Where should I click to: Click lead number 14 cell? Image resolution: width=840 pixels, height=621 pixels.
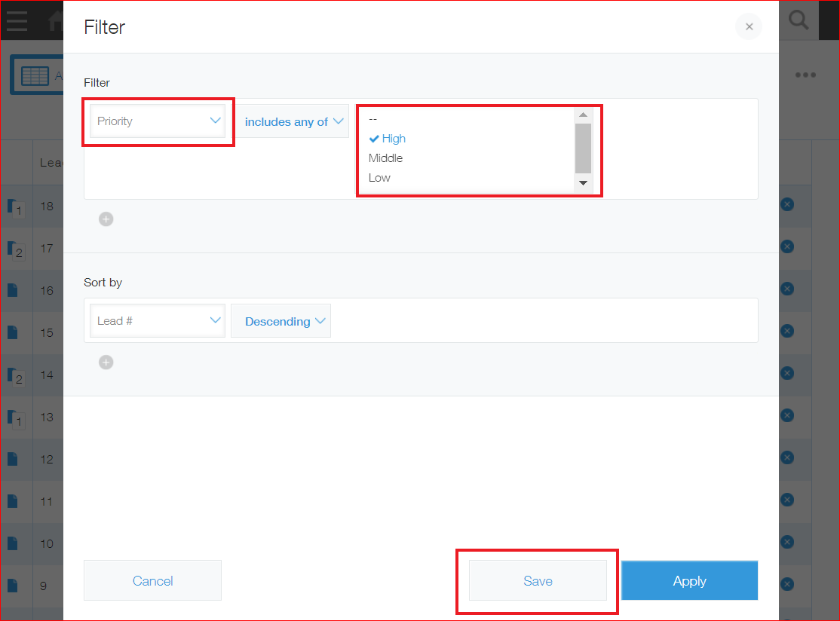coord(48,375)
